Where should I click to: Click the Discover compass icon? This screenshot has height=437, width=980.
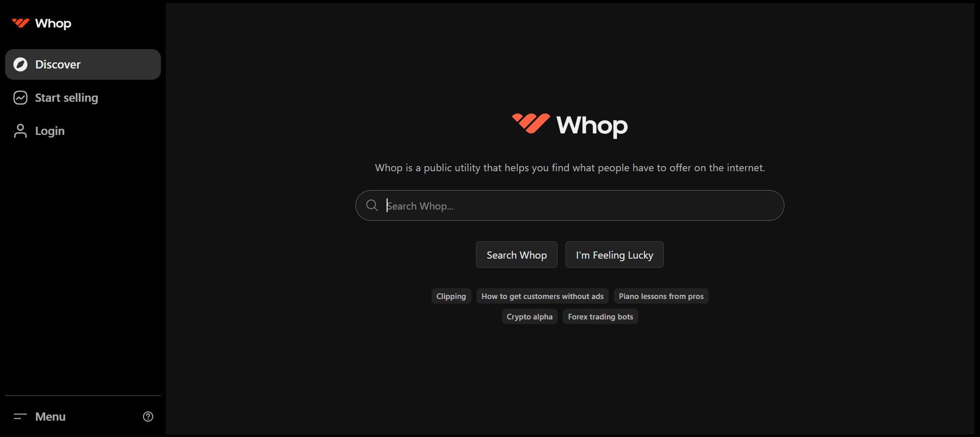point(20,64)
